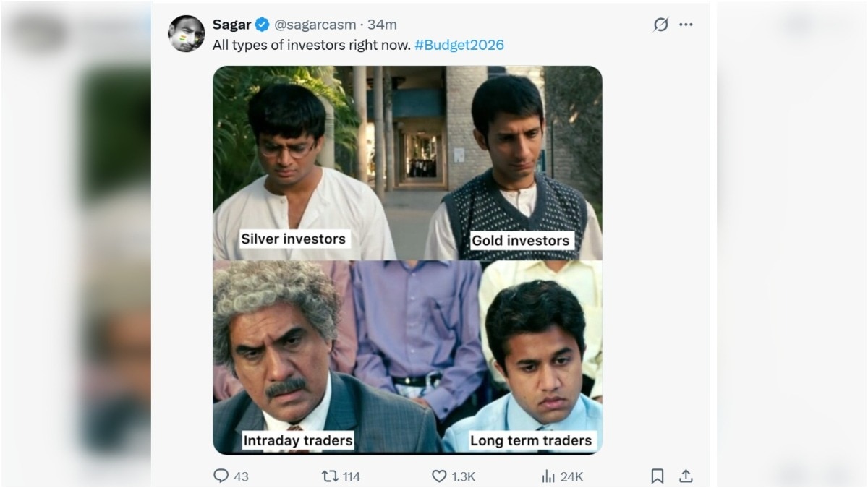The image size is (868, 488).
Task: Click the display name Sagar
Action: click(x=231, y=25)
